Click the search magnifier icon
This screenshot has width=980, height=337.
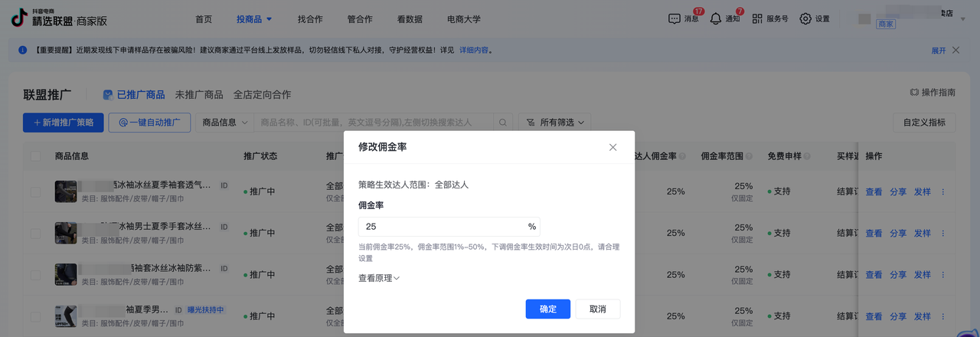[503, 123]
